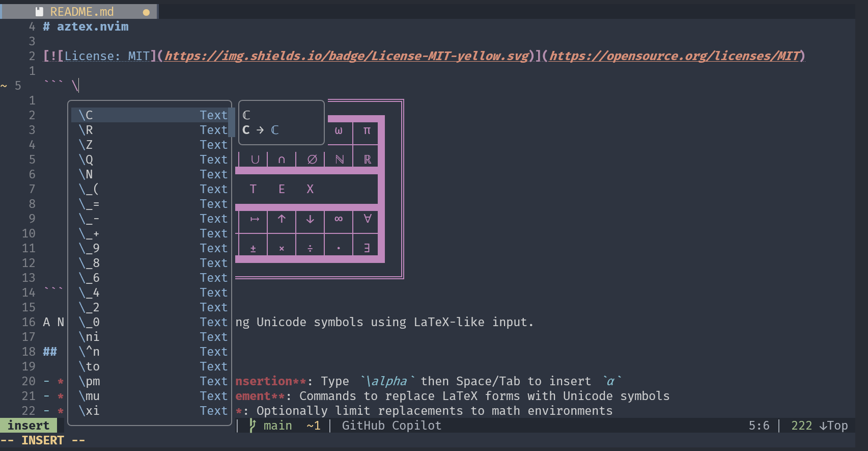
Task: Click the plus-minus symbol in grid
Action: (x=253, y=248)
